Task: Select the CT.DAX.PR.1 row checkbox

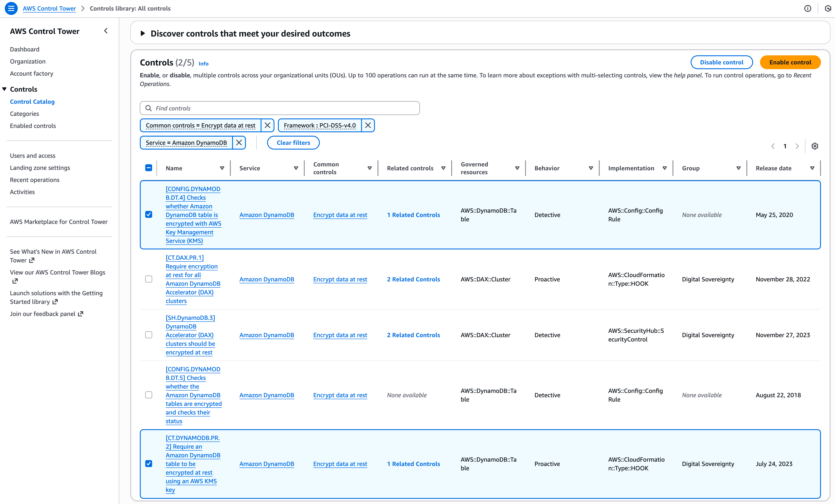Action: [148, 279]
